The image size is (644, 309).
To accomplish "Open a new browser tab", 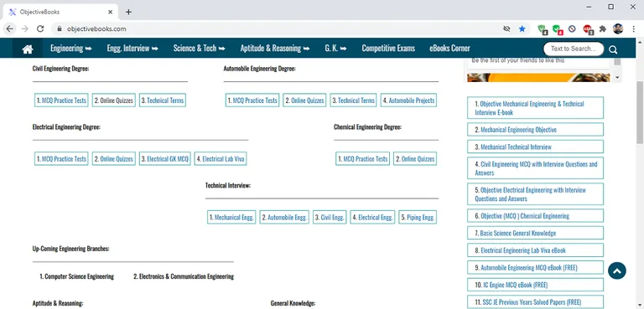I will pyautogui.click(x=128, y=12).
